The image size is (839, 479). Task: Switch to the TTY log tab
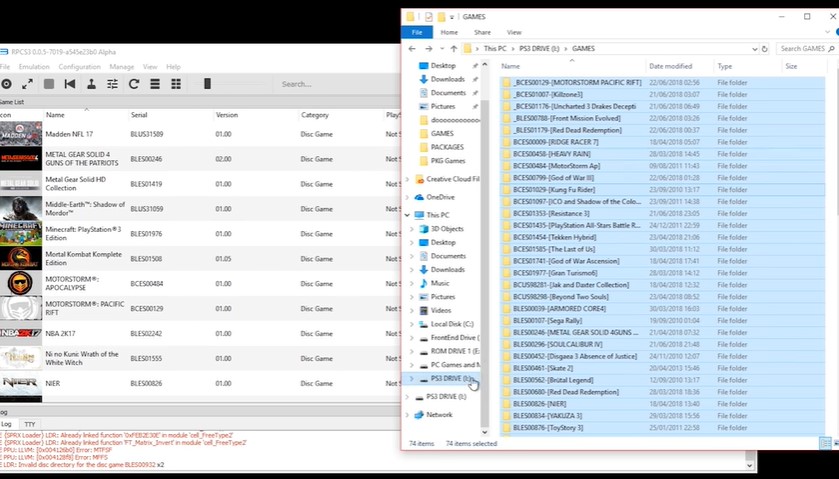tap(30, 424)
